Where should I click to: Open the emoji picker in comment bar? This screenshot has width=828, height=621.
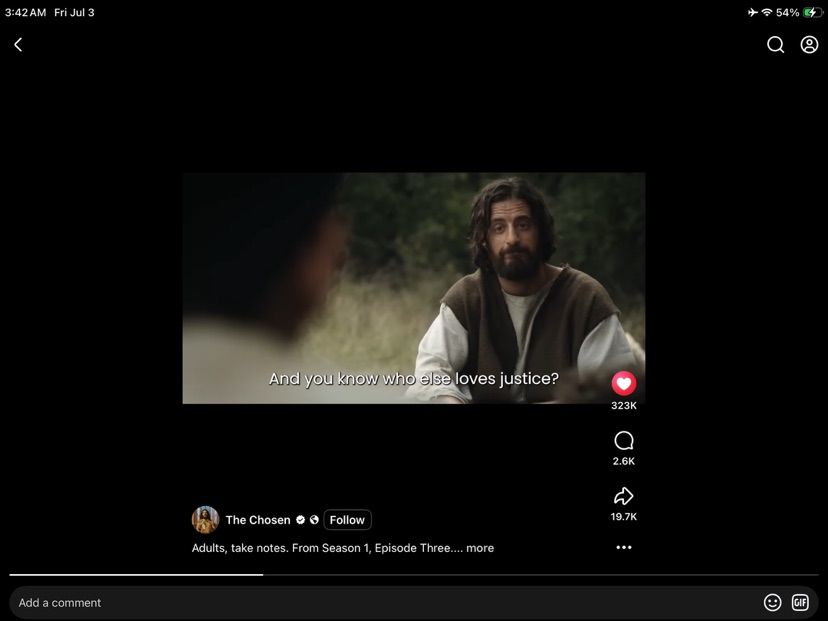click(772, 603)
